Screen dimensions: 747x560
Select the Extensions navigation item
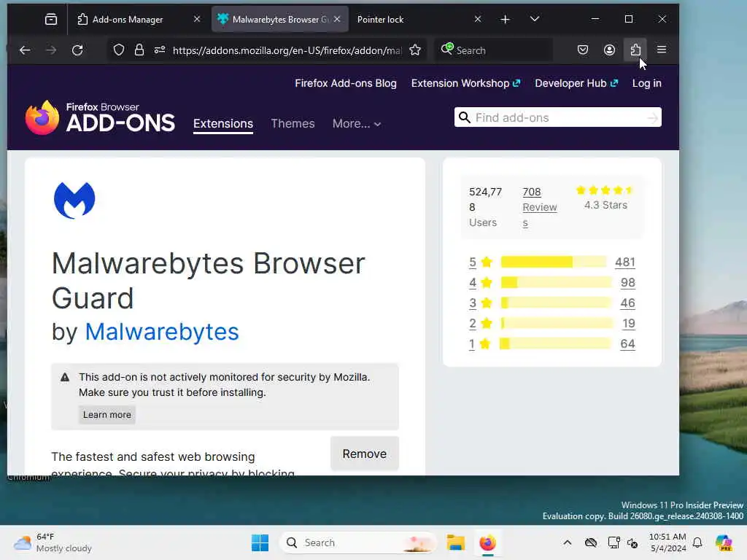coord(223,124)
